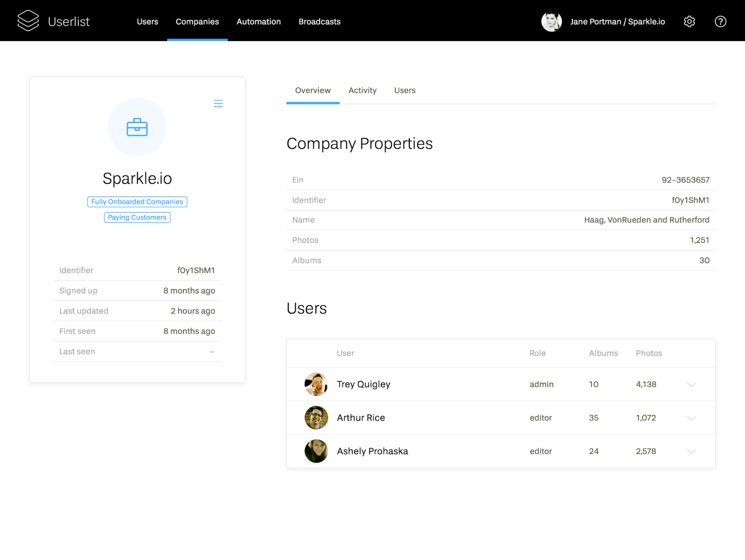Viewport: 745px width, 560px height.
Task: Click the Automation navigation link
Action: click(x=258, y=22)
